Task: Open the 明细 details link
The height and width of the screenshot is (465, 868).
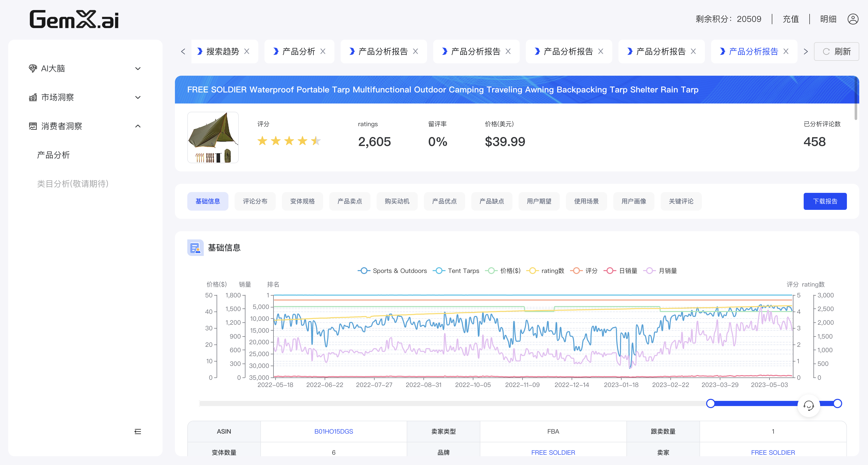Action: pos(828,19)
